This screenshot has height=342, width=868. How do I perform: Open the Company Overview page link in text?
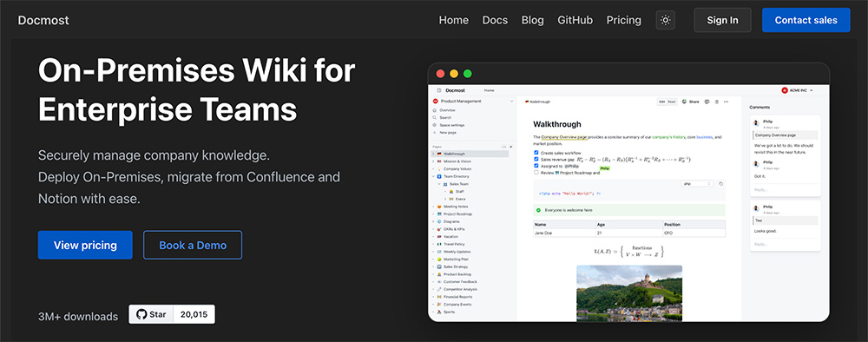click(x=564, y=136)
